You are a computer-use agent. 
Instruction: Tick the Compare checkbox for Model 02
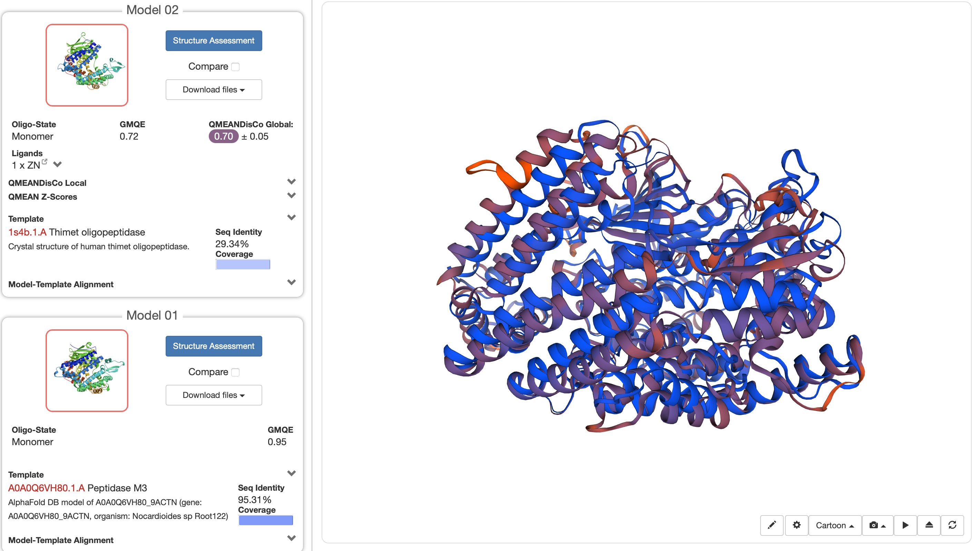coord(235,67)
